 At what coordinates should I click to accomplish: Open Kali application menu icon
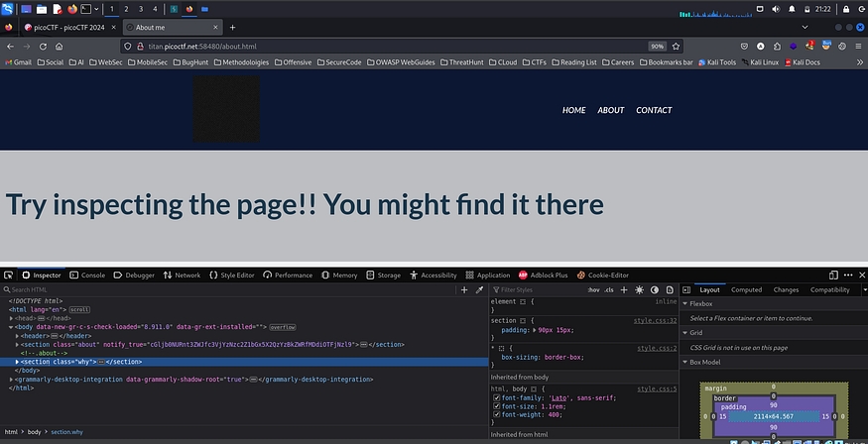[8, 8]
